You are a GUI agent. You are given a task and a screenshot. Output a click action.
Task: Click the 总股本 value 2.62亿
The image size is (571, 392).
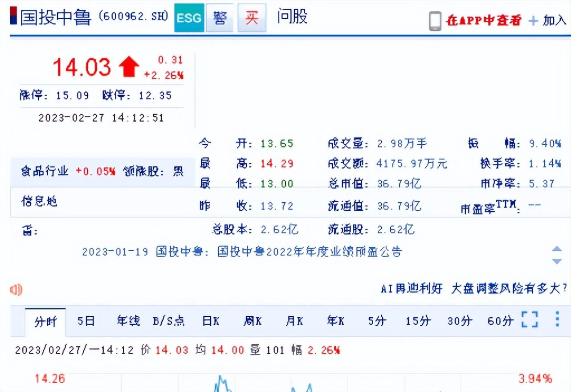(280, 230)
